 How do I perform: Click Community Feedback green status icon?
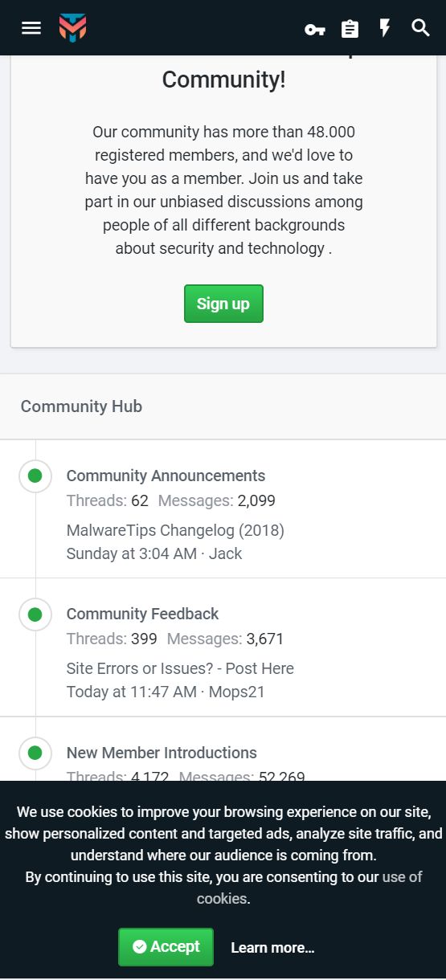(35, 615)
